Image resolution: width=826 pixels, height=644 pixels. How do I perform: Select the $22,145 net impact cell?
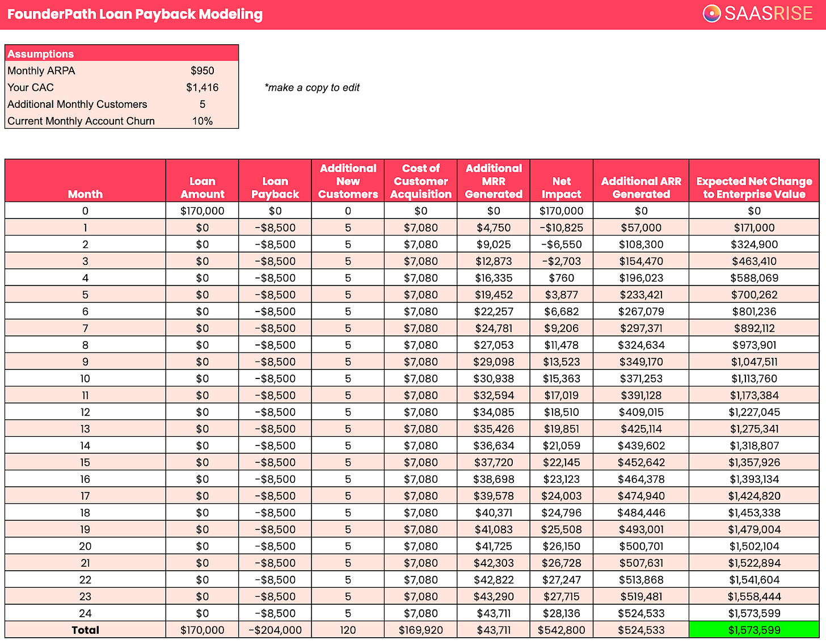(562, 462)
